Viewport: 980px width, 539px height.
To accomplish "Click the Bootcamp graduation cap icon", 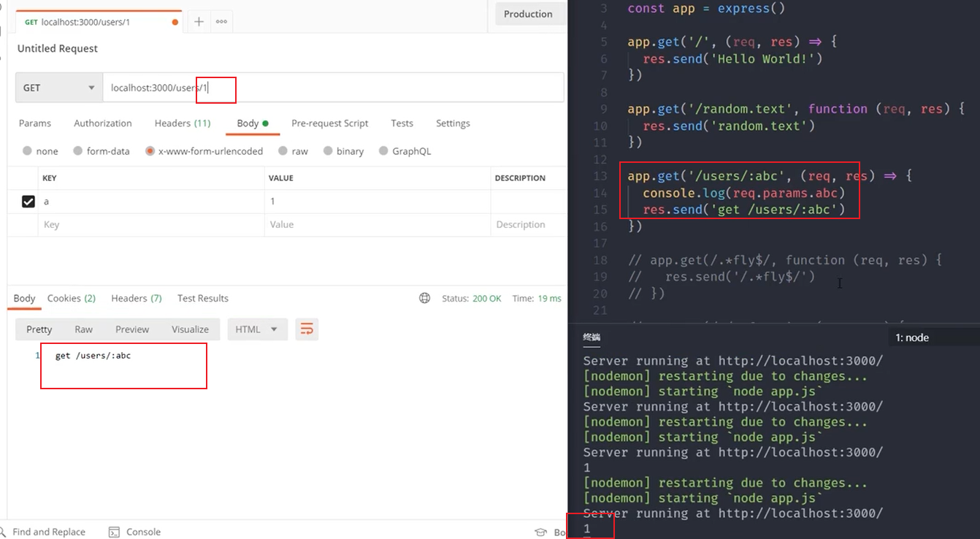I will [541, 532].
